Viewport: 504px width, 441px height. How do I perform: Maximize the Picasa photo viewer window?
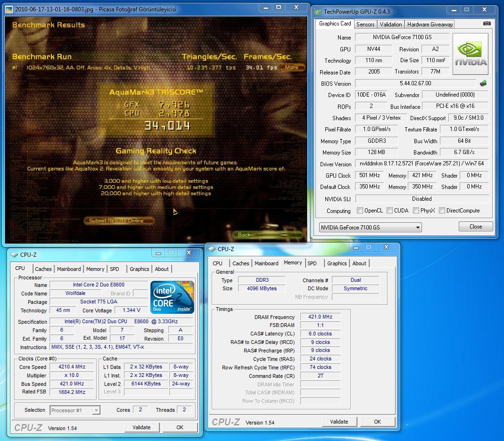tap(279, 7)
